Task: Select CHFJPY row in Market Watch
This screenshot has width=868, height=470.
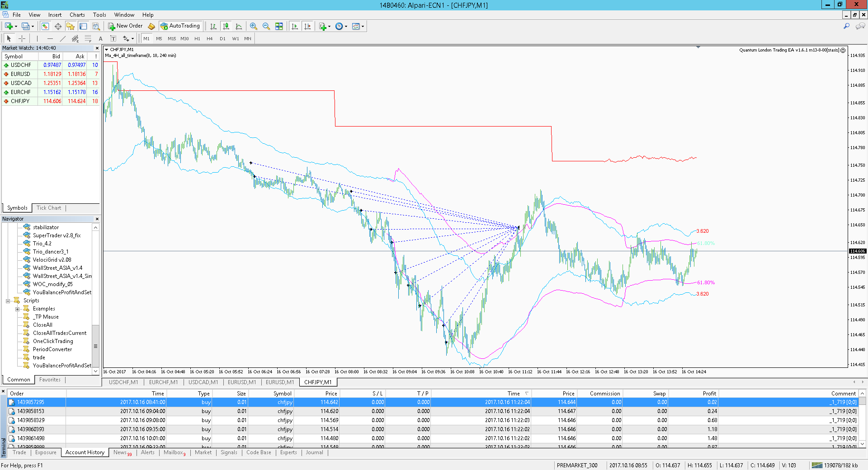Action: point(51,101)
